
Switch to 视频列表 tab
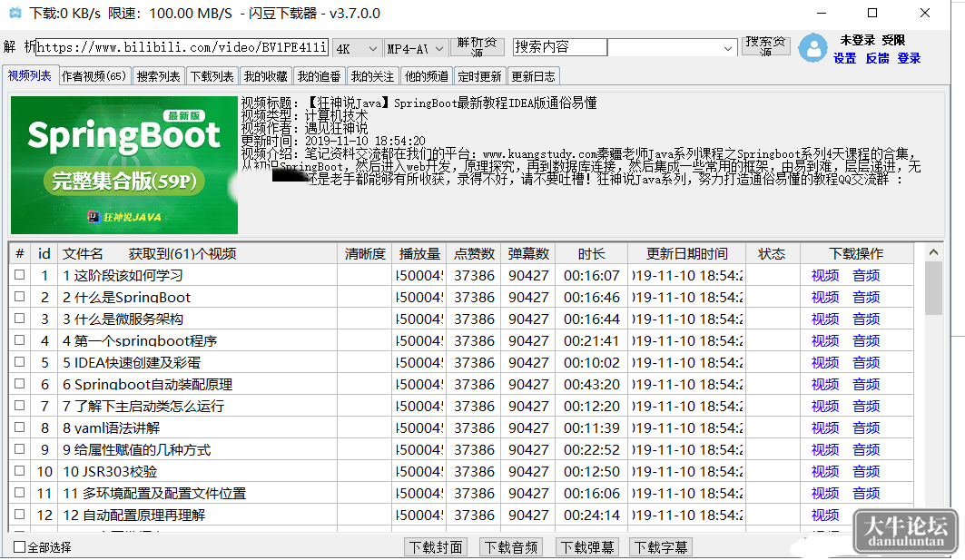[30, 75]
